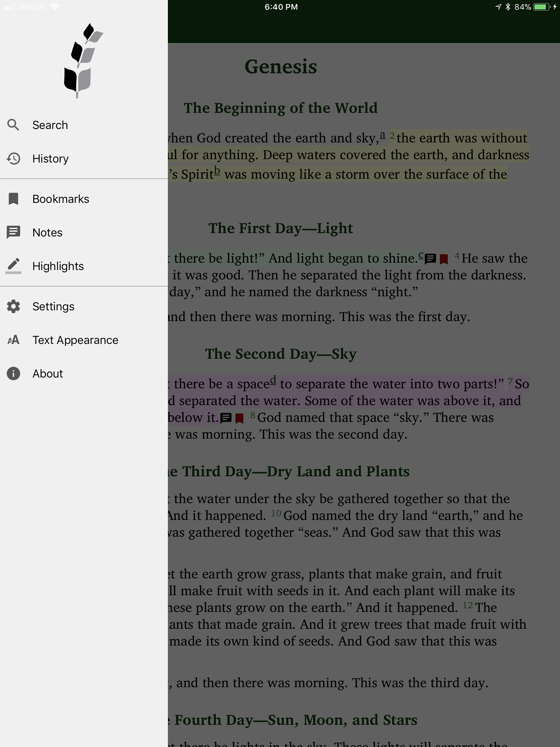560x747 pixels.
Task: Tap the Highlights pencil icon
Action: [x=13, y=266]
